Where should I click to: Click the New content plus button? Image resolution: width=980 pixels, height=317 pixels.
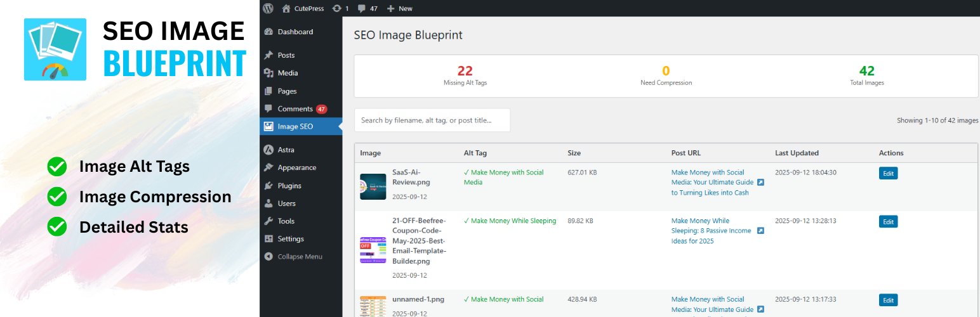click(x=391, y=8)
